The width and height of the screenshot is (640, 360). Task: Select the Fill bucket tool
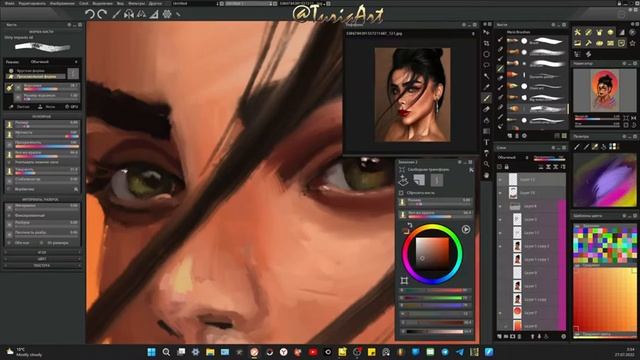tap(487, 120)
